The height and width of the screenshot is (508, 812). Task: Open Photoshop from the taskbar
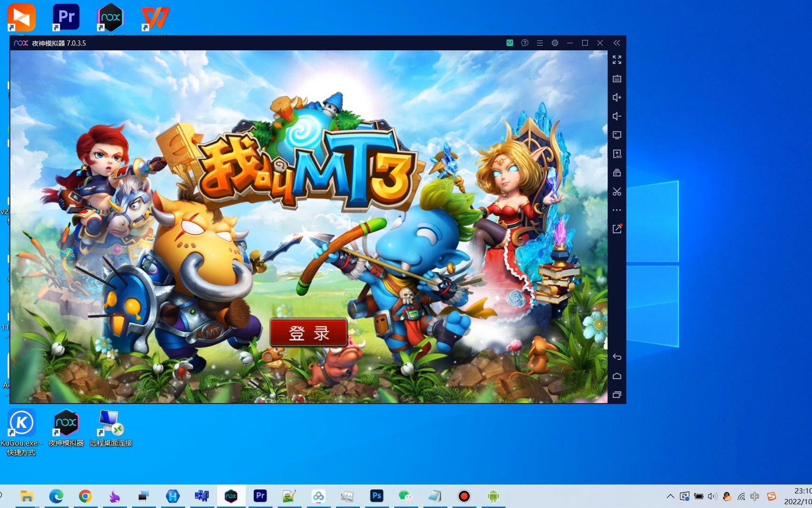tap(376, 496)
